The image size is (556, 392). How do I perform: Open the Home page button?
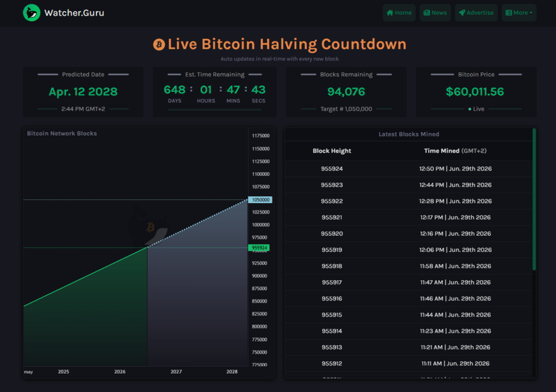399,13
